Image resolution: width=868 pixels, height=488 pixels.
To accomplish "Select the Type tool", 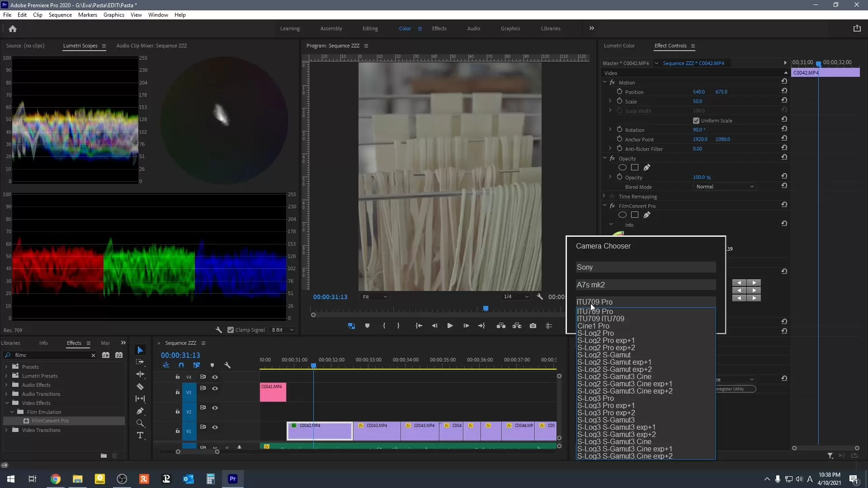I will [x=140, y=436].
